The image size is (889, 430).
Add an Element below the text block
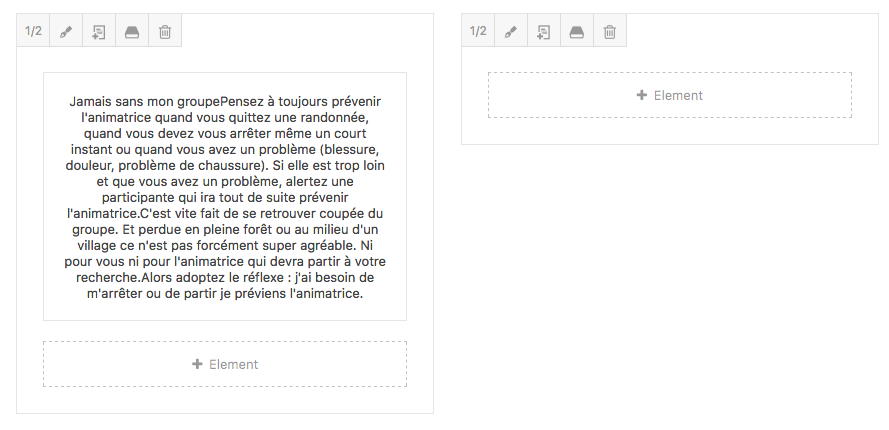(x=225, y=364)
